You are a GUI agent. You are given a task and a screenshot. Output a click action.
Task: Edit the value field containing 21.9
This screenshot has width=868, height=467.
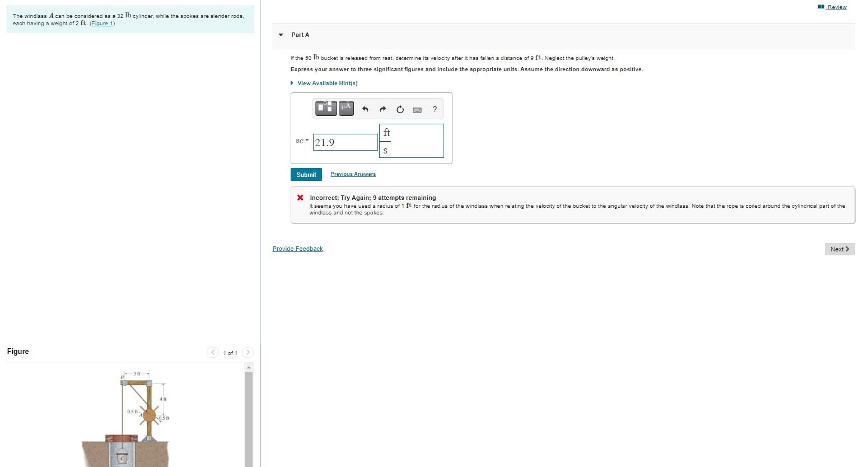(x=346, y=142)
